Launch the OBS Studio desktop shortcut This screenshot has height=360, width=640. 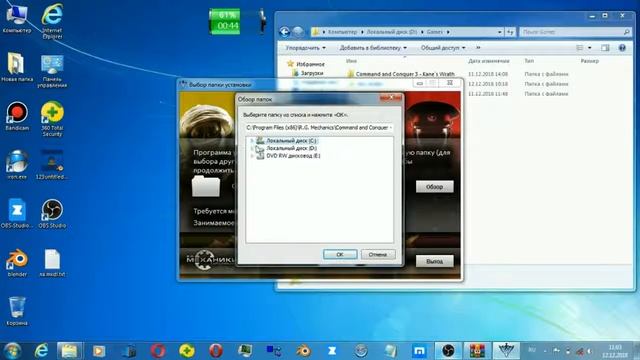(52, 213)
